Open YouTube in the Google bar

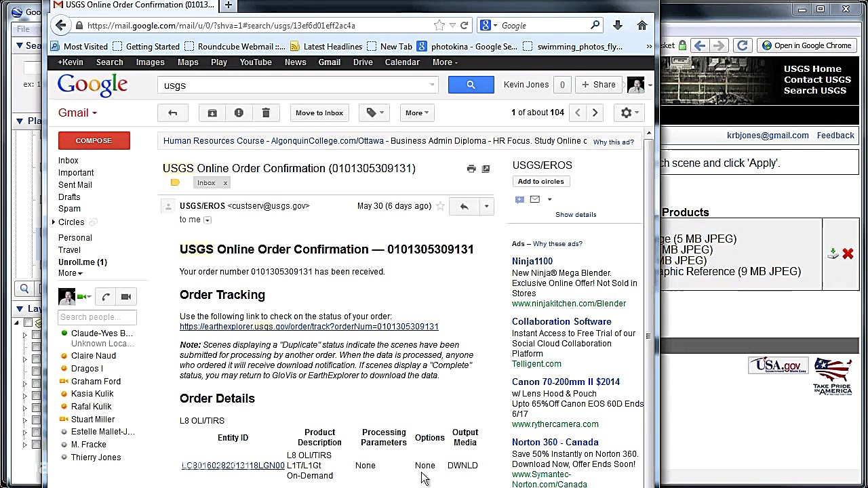point(256,62)
